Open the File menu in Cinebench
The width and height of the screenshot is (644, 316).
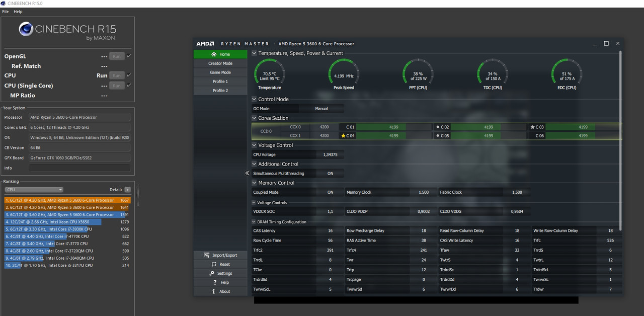[6, 12]
